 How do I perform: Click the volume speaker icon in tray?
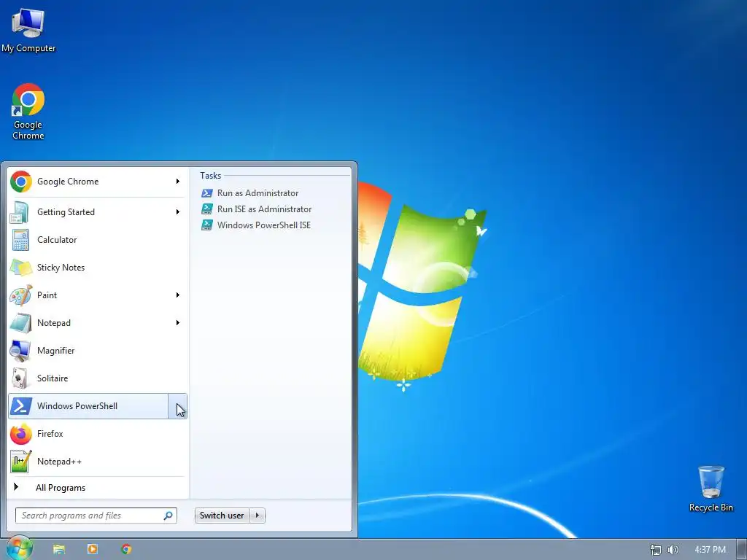click(x=673, y=550)
